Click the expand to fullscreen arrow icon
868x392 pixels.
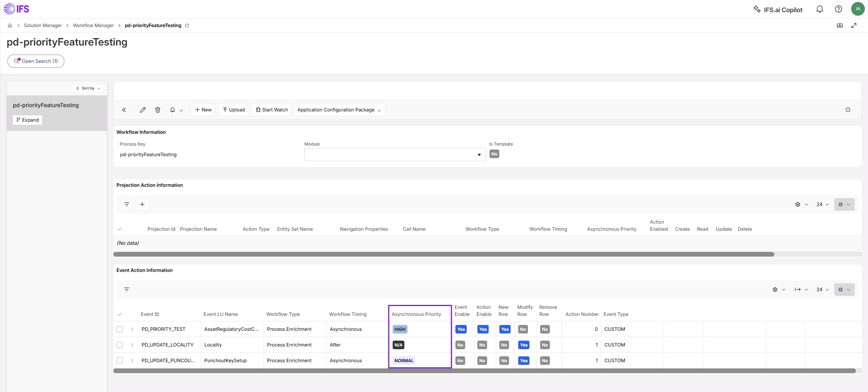(854, 26)
